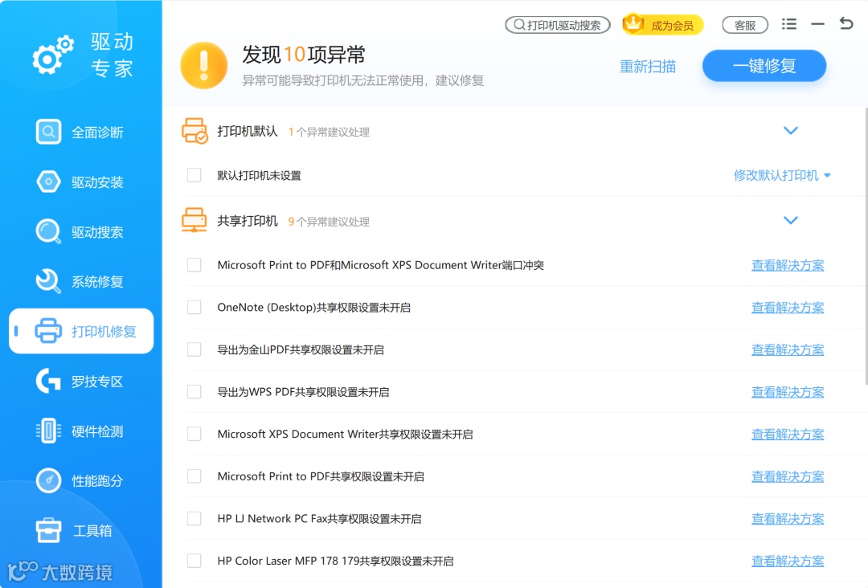Click the vertical scrollbar on the right
Screen dimensions: 868x588
[866, 246]
